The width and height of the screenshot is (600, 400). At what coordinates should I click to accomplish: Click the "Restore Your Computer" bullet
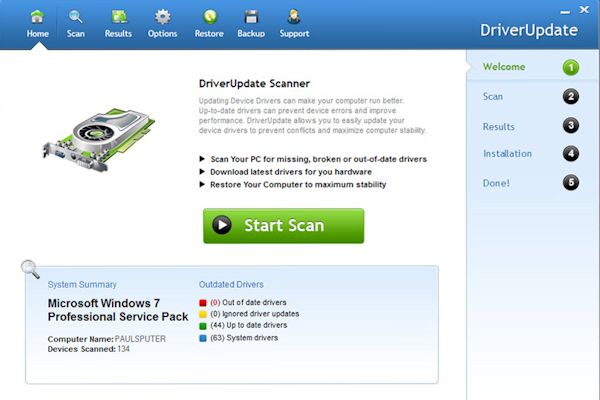point(298,184)
